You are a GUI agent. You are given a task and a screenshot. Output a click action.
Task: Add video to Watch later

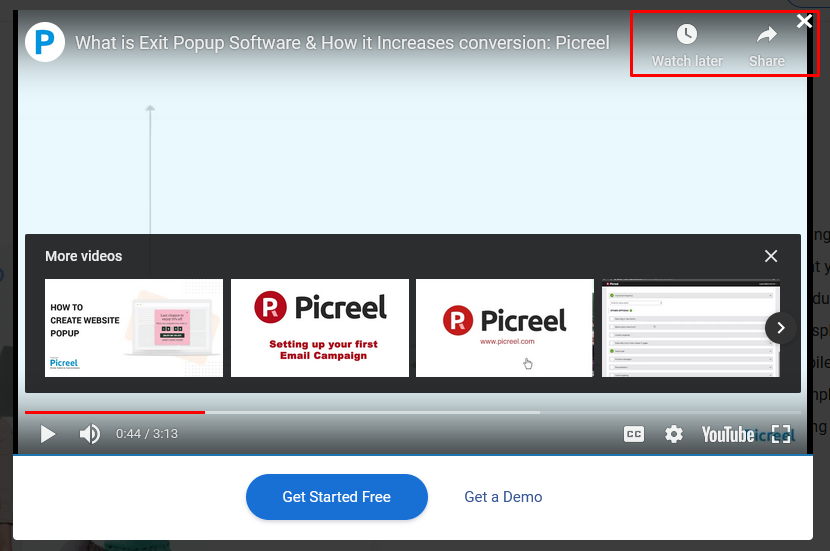pos(687,46)
